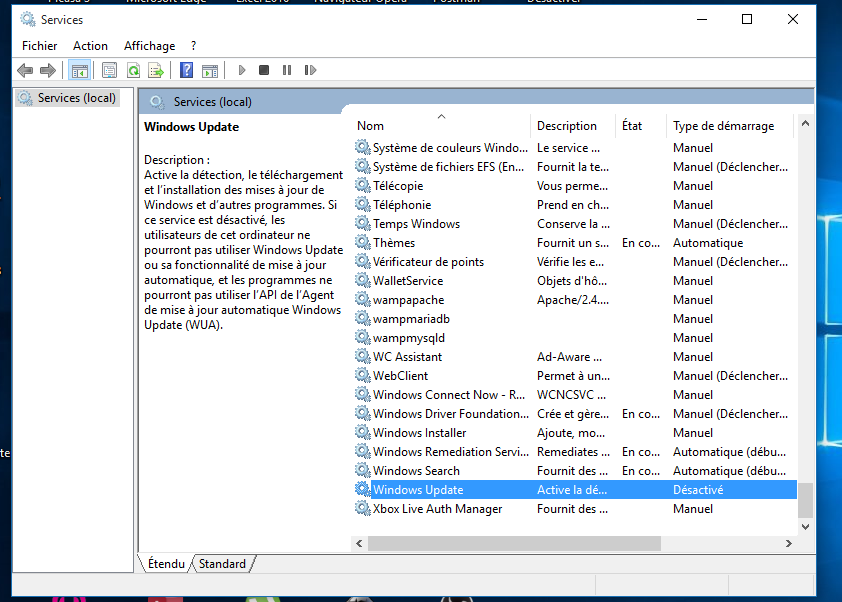Sort by the Description column header
This screenshot has width=842, height=602.
(572, 126)
